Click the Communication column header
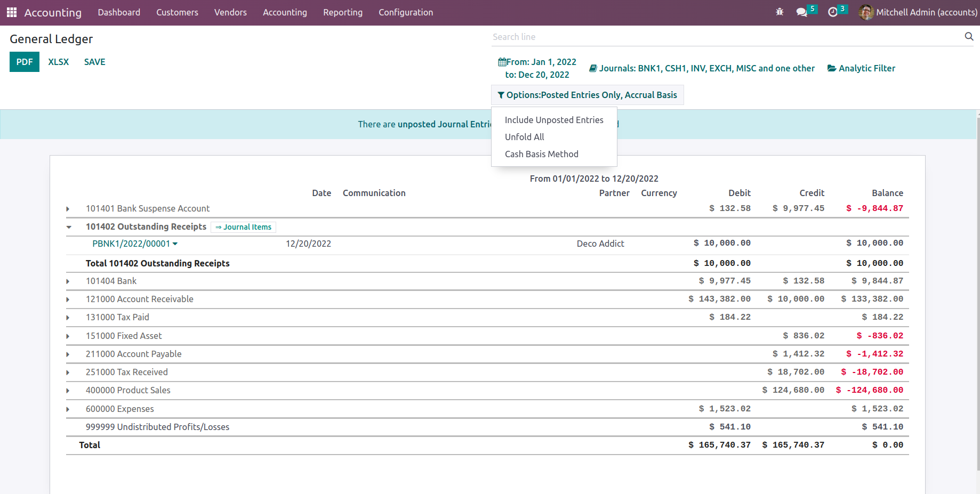 374,193
